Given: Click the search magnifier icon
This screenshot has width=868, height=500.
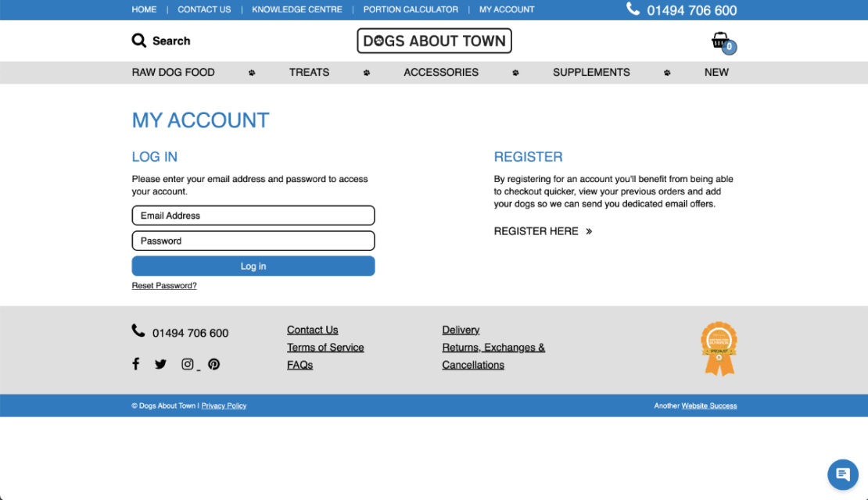Looking at the screenshot, I should [x=139, y=41].
